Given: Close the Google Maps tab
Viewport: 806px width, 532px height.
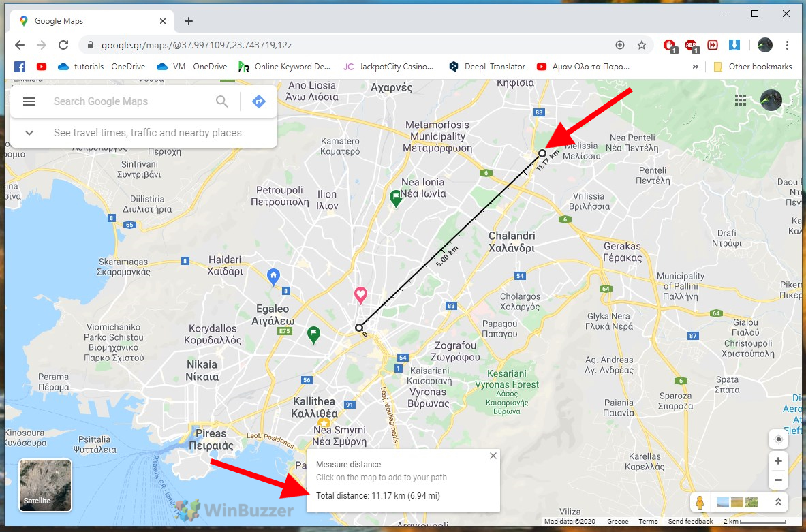Looking at the screenshot, I should [x=162, y=21].
